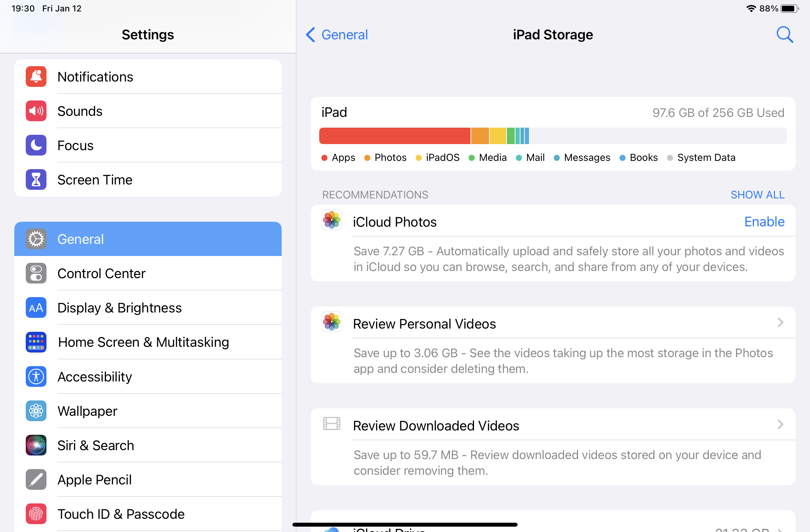
Task: Open Screen Time settings
Action: click(x=148, y=179)
